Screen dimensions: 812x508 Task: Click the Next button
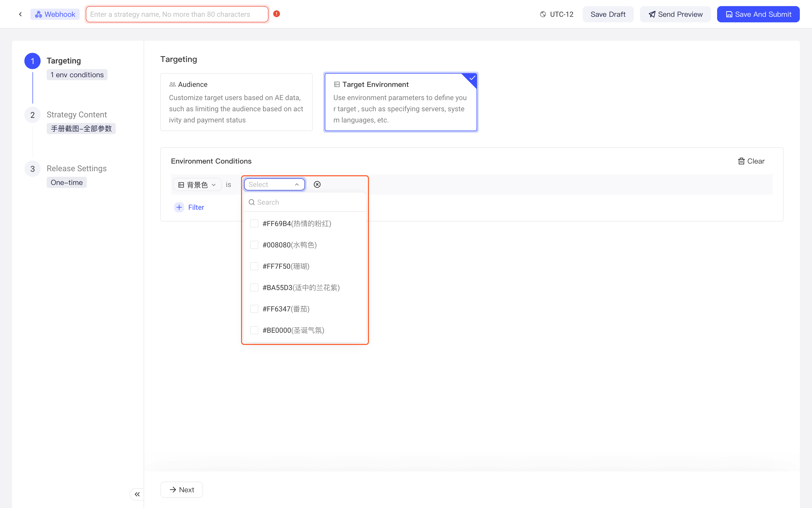pos(181,489)
